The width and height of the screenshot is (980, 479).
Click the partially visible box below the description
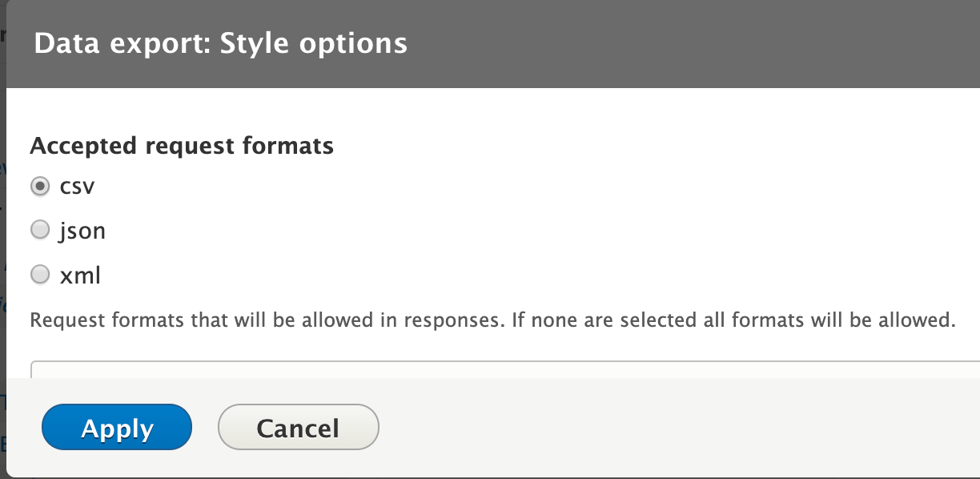504,368
